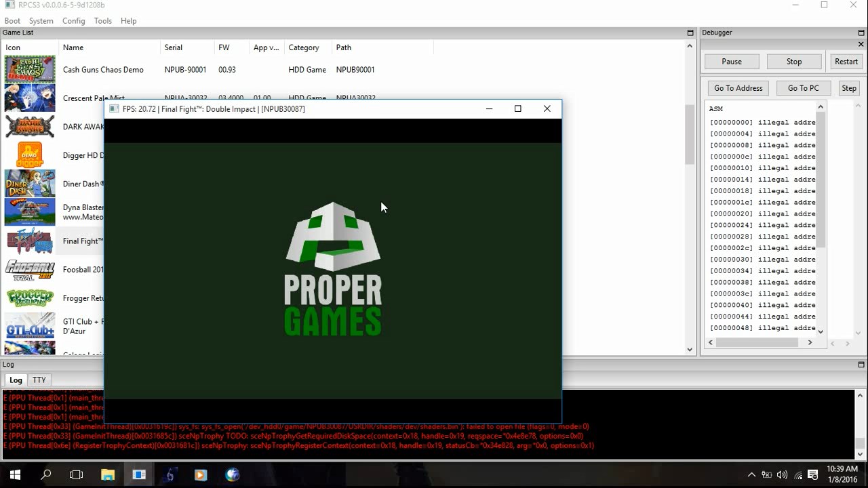Toggle the Log panel float button
This screenshot has height=488, width=868.
click(861, 365)
